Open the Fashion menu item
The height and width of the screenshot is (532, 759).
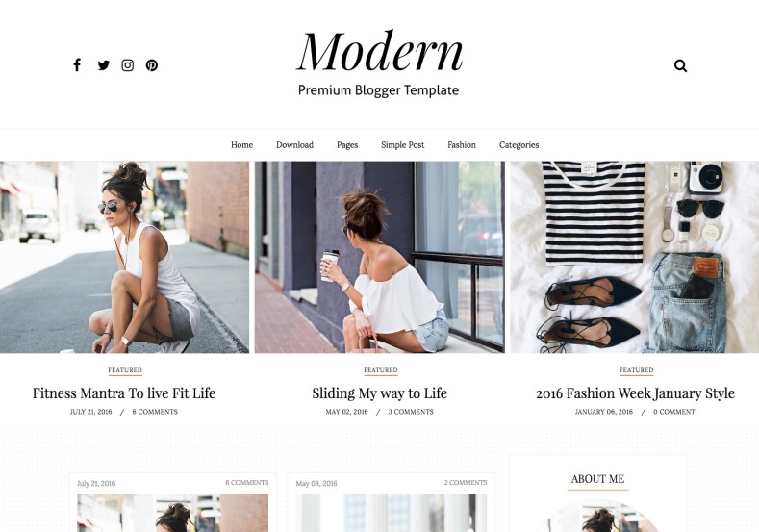pyautogui.click(x=462, y=144)
